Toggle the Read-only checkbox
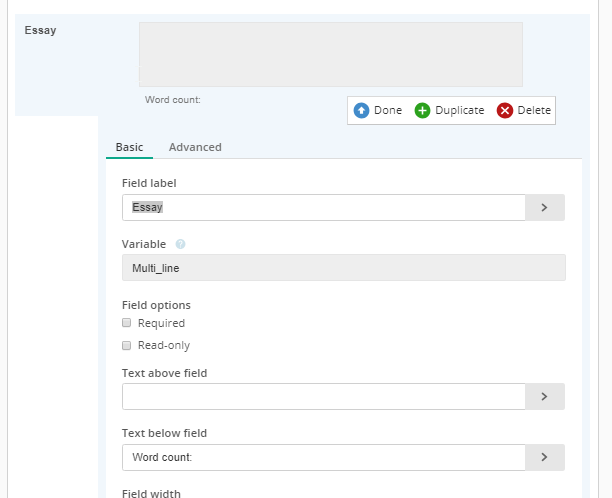 pyautogui.click(x=126, y=345)
